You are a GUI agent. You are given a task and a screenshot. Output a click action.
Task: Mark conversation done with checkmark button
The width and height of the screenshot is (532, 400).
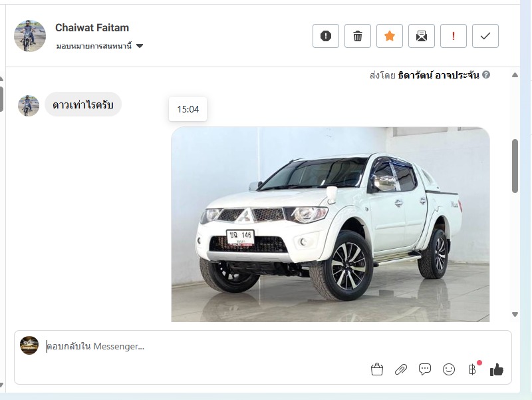tap(485, 36)
